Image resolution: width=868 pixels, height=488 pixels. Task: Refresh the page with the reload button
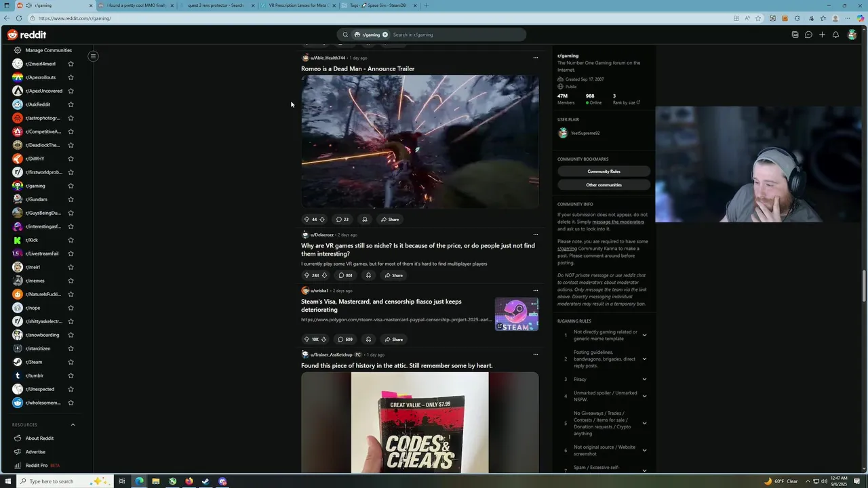(x=20, y=18)
